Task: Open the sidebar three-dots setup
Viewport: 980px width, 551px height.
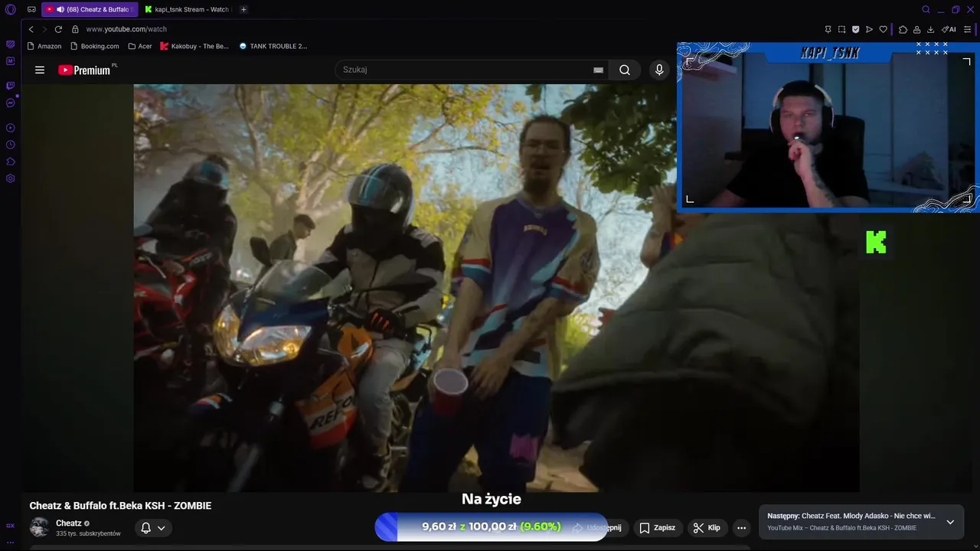Action: [10, 543]
